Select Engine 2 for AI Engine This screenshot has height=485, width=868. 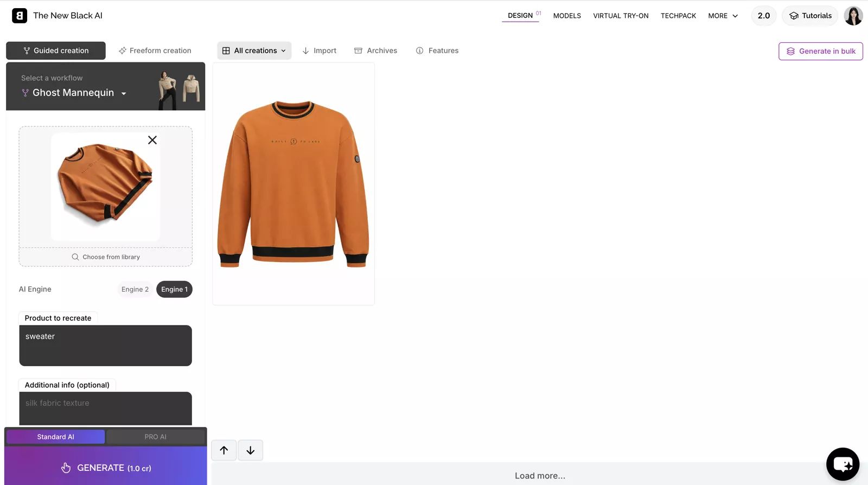click(135, 289)
